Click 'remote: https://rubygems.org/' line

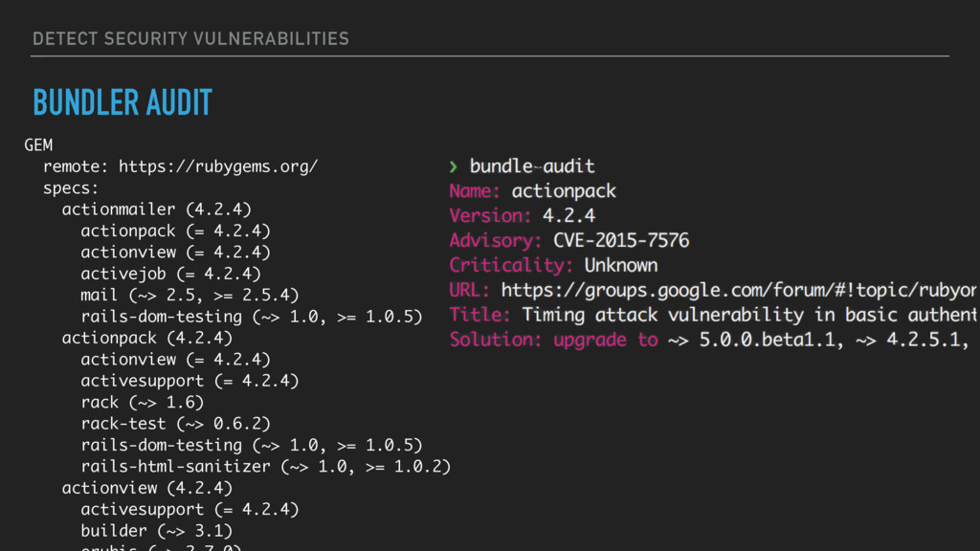click(x=180, y=166)
